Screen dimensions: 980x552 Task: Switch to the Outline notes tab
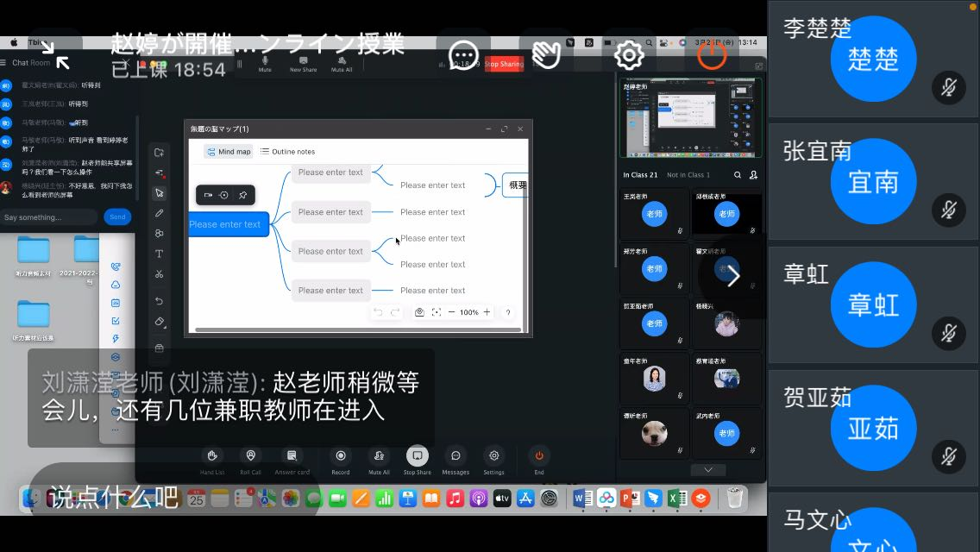coord(287,152)
